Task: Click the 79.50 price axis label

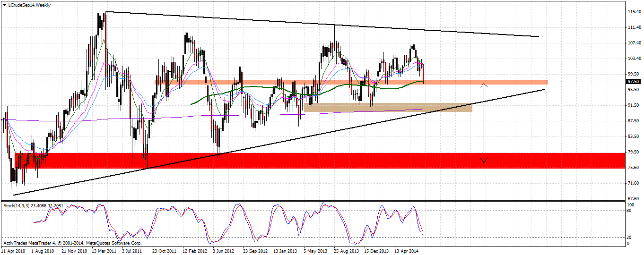Action: pyautogui.click(x=634, y=152)
